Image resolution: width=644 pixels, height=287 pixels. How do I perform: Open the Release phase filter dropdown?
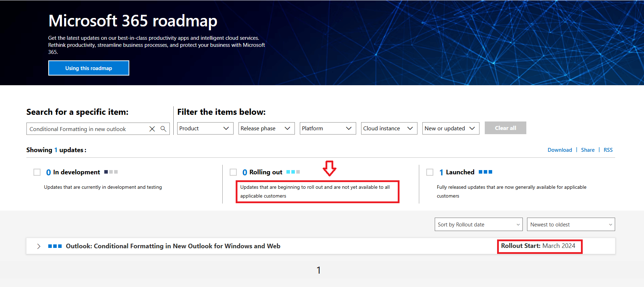pos(266,128)
